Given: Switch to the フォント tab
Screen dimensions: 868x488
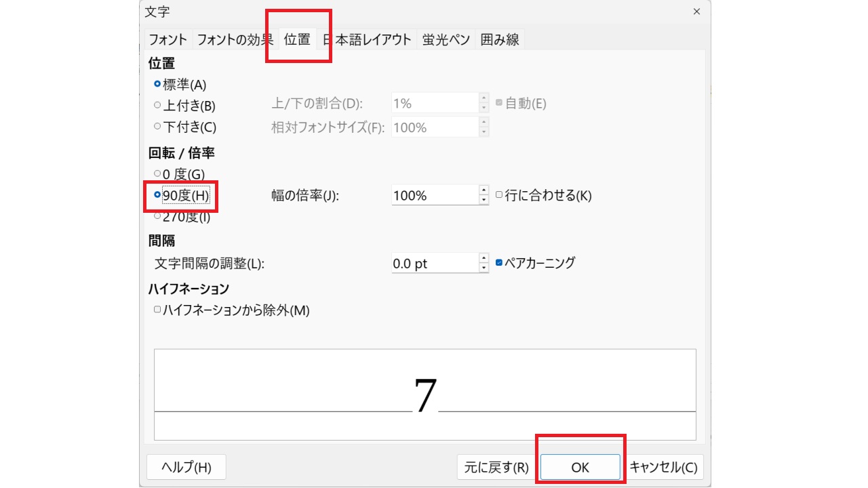Looking at the screenshot, I should click(x=167, y=39).
